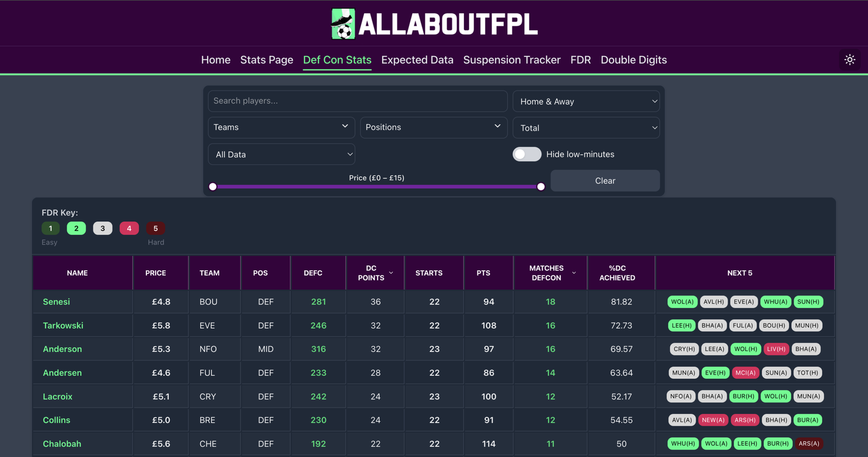Click the AllAboutFPL football boot logo
Screen dimensions: 868x457
click(343, 24)
